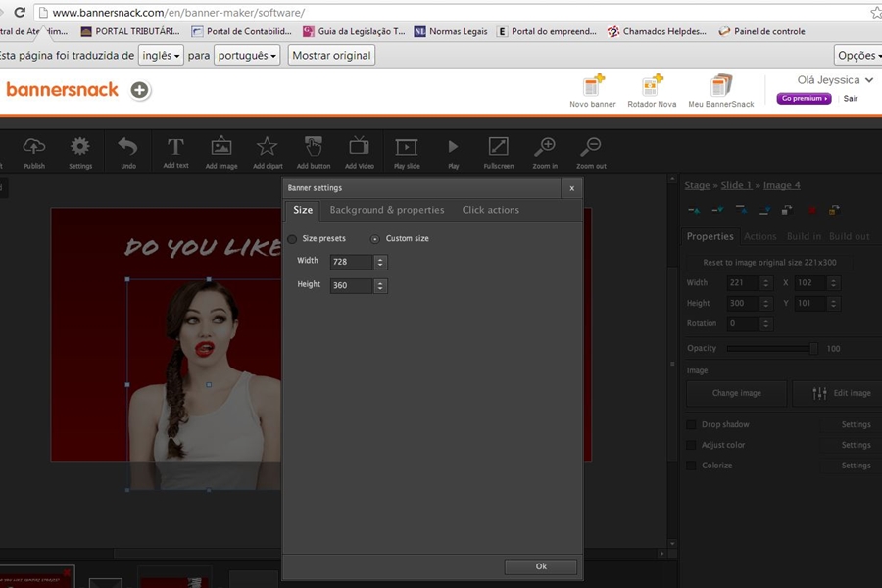
Task: Click the Sair logout link
Action: (x=850, y=98)
